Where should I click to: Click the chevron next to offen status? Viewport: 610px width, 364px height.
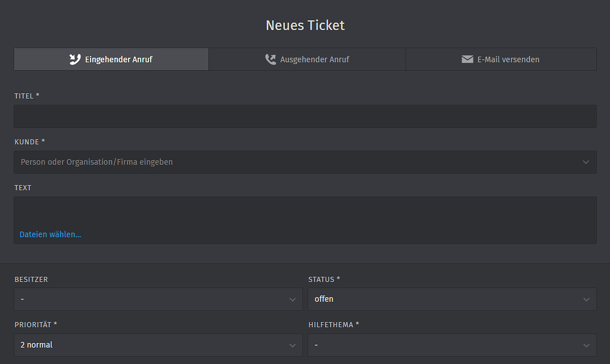pos(586,299)
